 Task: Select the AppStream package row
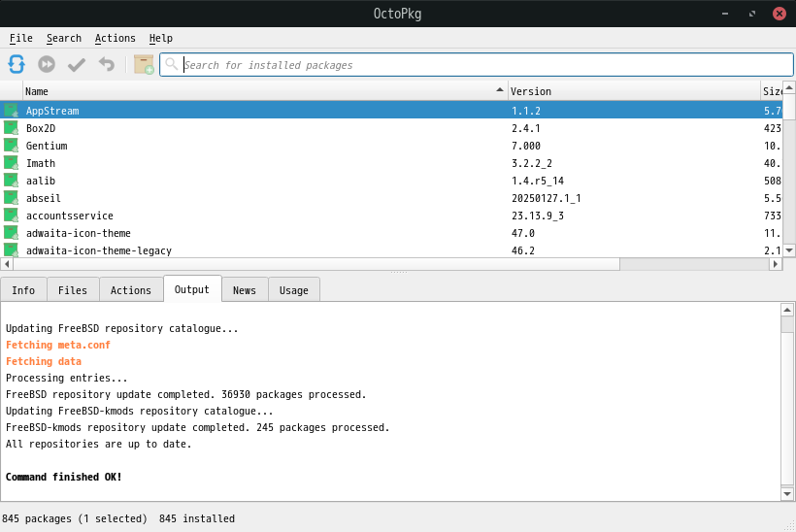tap(391, 111)
